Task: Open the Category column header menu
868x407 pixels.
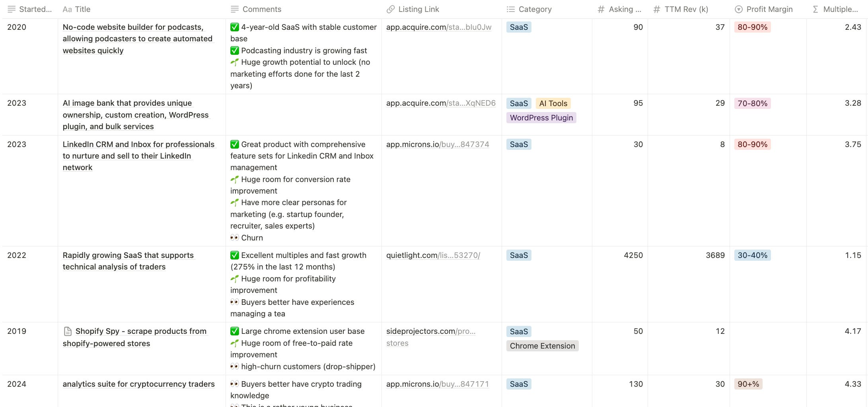Action: [x=535, y=9]
